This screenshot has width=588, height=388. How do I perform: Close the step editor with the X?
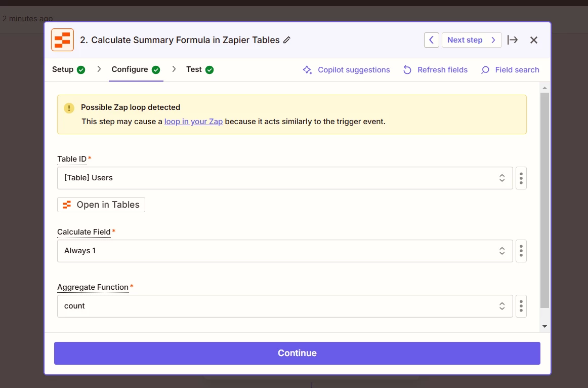pos(534,40)
